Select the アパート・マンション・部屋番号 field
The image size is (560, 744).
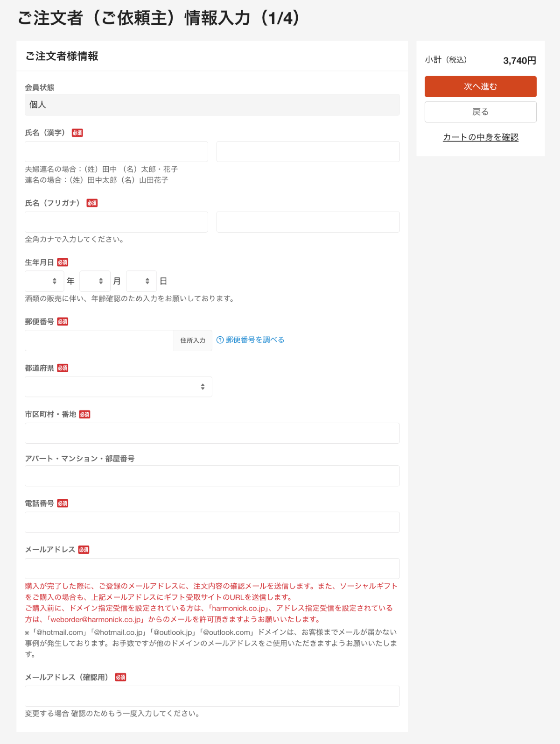click(212, 475)
